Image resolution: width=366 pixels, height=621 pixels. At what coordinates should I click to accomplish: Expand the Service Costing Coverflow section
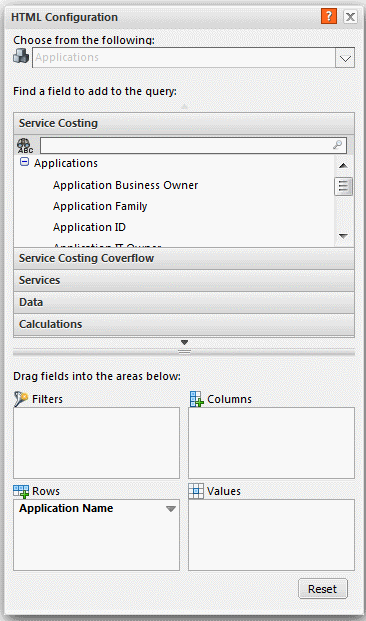[x=184, y=258]
